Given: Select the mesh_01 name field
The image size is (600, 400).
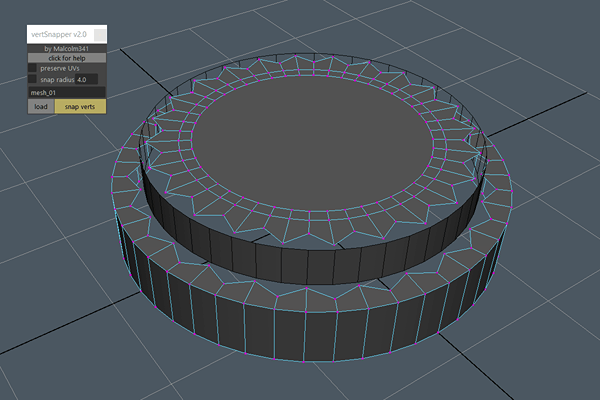Looking at the screenshot, I should coord(66,92).
